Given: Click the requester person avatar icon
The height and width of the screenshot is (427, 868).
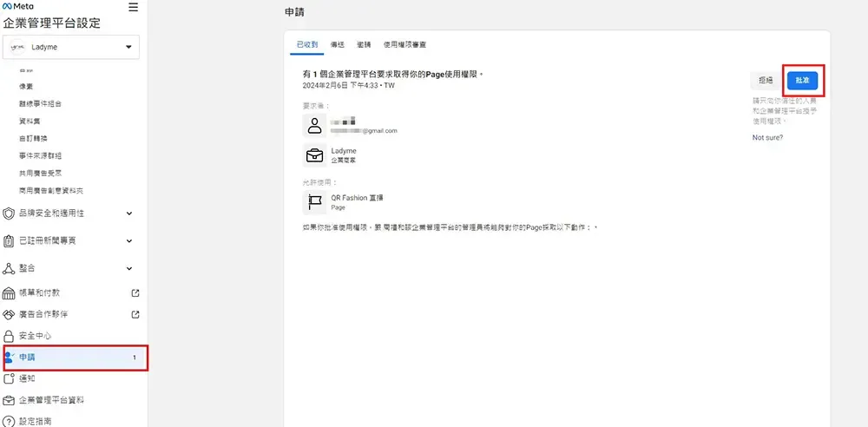Looking at the screenshot, I should (314, 125).
